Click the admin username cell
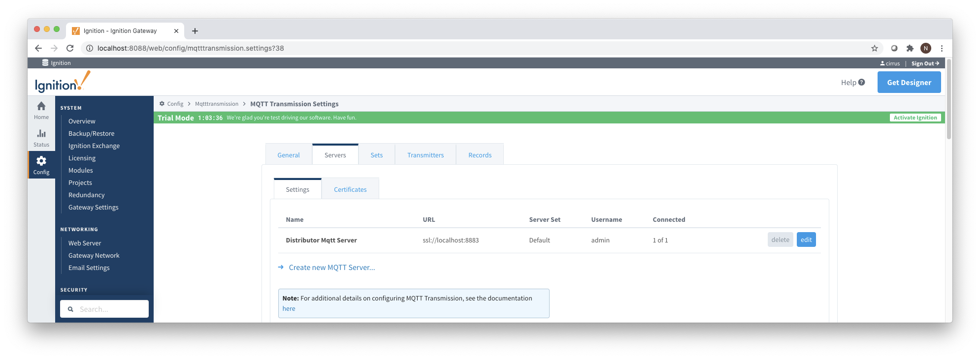Viewport: 980px width, 359px height. 600,240
